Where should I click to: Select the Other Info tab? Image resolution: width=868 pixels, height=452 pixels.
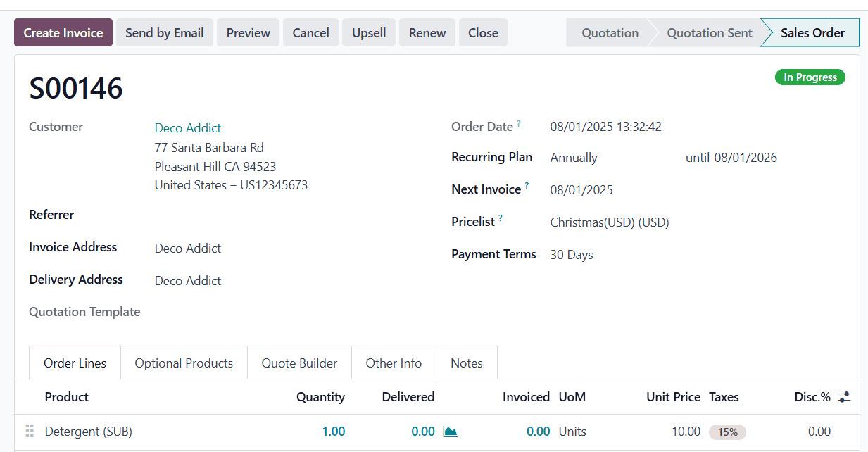(394, 363)
